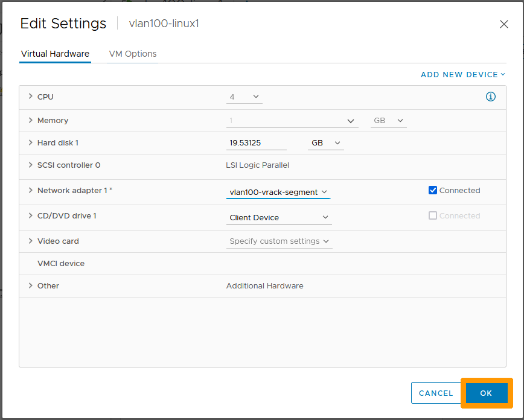Expand the Hard disk 1 section
The height and width of the screenshot is (420, 524).
pos(30,143)
